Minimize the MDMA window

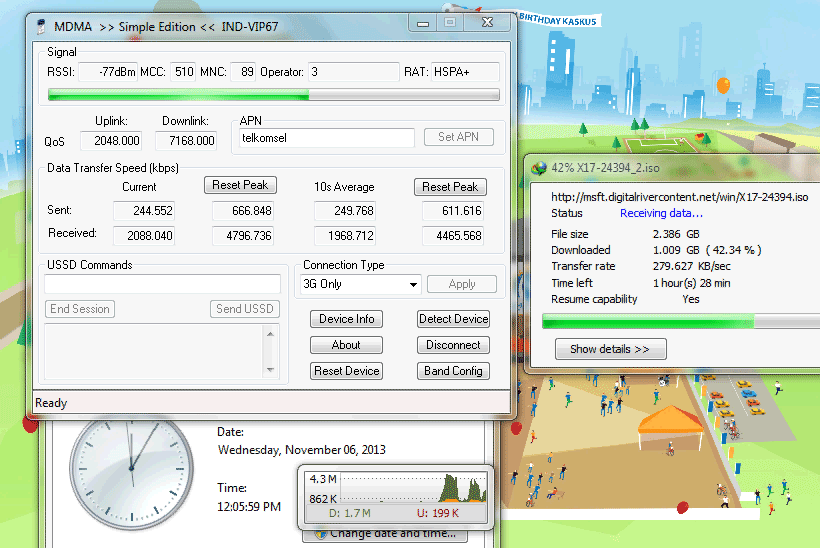click(423, 23)
